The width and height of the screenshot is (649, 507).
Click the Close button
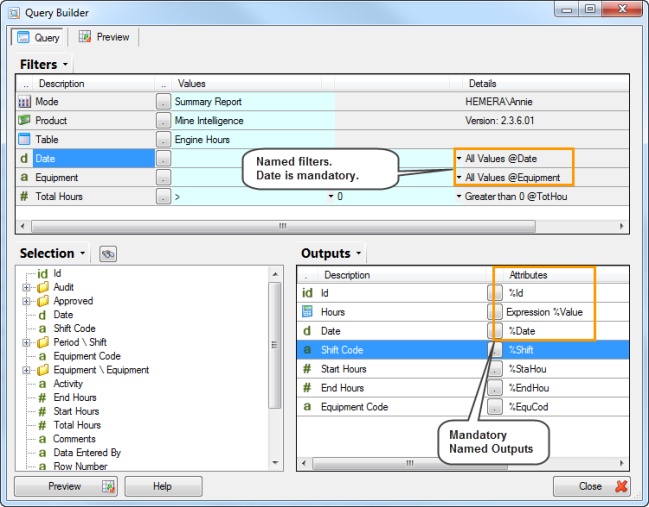click(592, 486)
